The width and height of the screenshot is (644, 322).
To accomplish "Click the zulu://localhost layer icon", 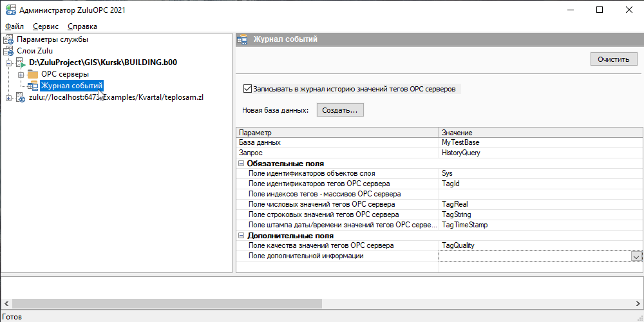I will pos(20,98).
